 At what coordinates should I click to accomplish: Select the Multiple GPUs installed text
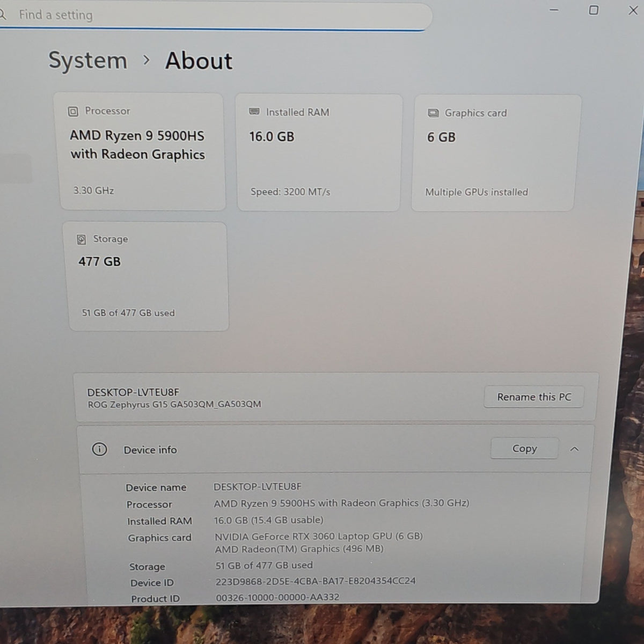[477, 192]
